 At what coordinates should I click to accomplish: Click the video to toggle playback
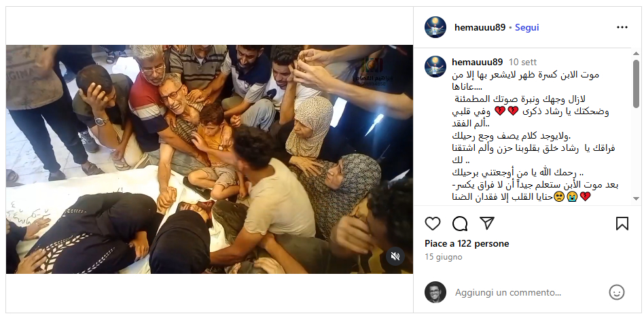[209, 160]
